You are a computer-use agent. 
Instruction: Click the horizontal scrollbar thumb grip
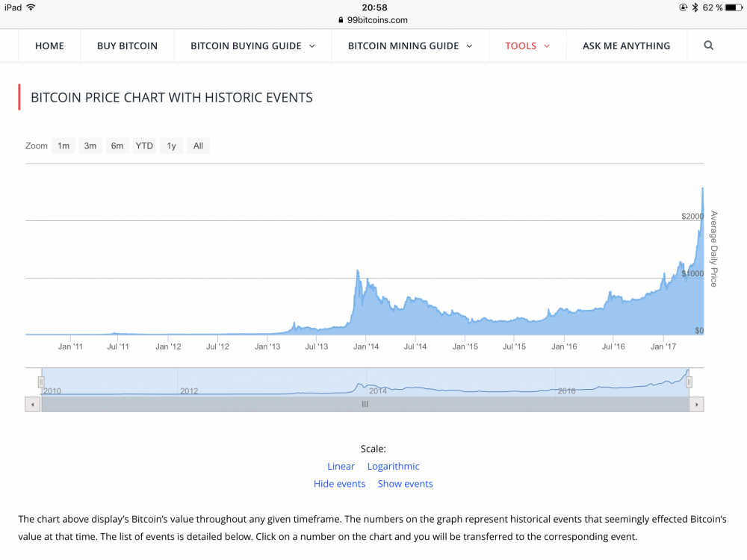coord(365,404)
